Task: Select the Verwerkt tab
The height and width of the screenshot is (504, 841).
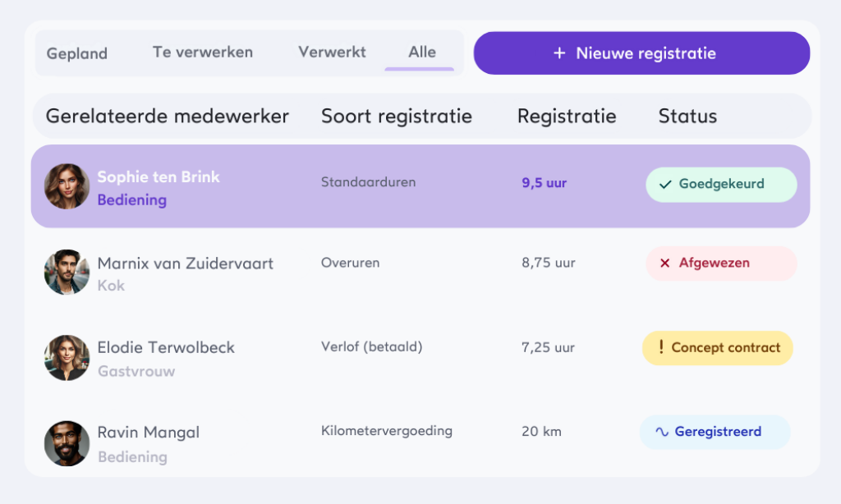Action: click(x=332, y=53)
